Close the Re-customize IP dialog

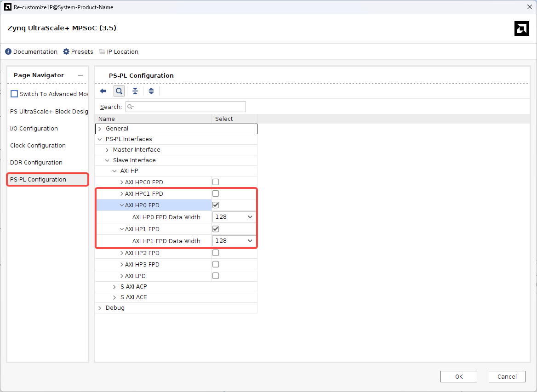(529, 7)
